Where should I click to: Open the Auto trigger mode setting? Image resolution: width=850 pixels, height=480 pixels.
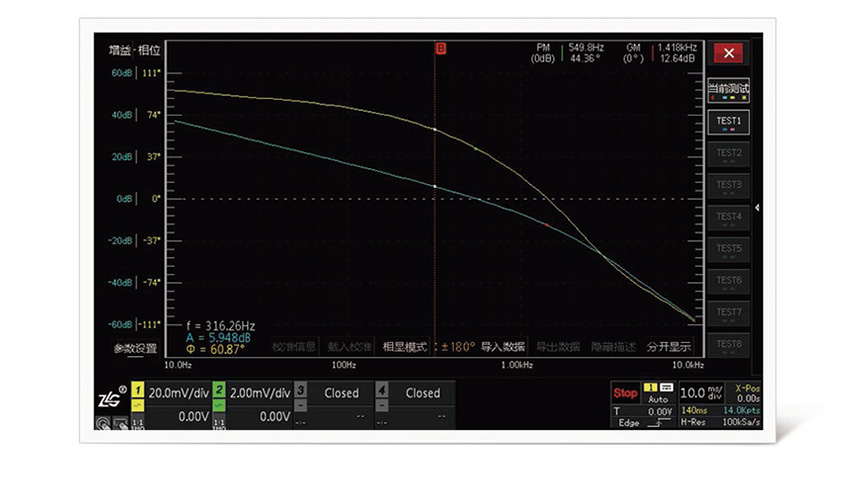click(x=658, y=399)
